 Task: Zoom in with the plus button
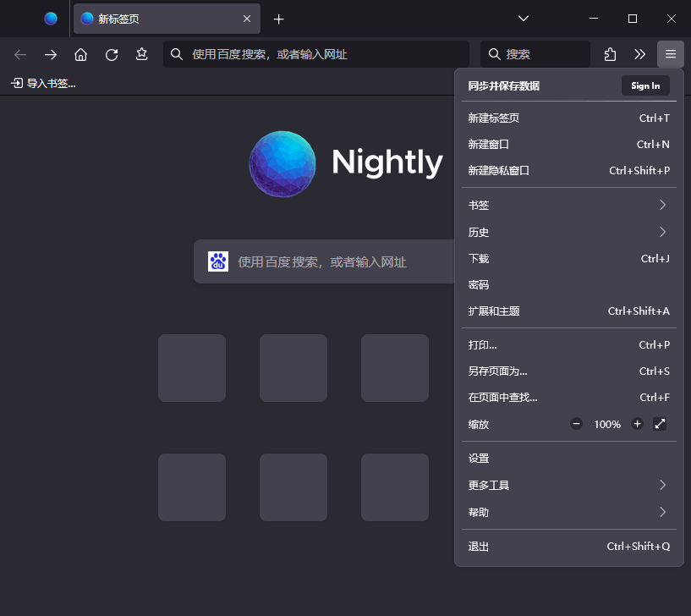point(637,424)
